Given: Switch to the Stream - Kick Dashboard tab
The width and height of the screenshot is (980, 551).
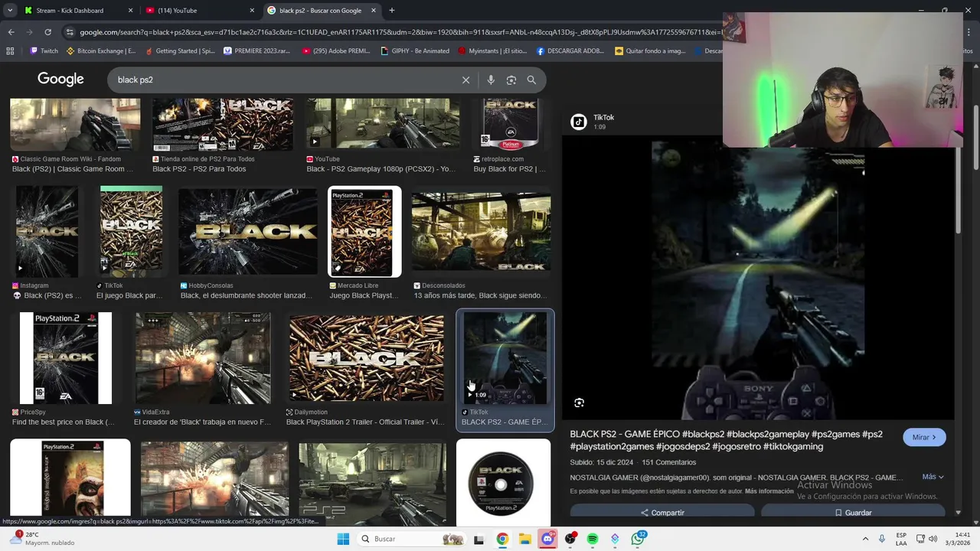Looking at the screenshot, I should [79, 11].
